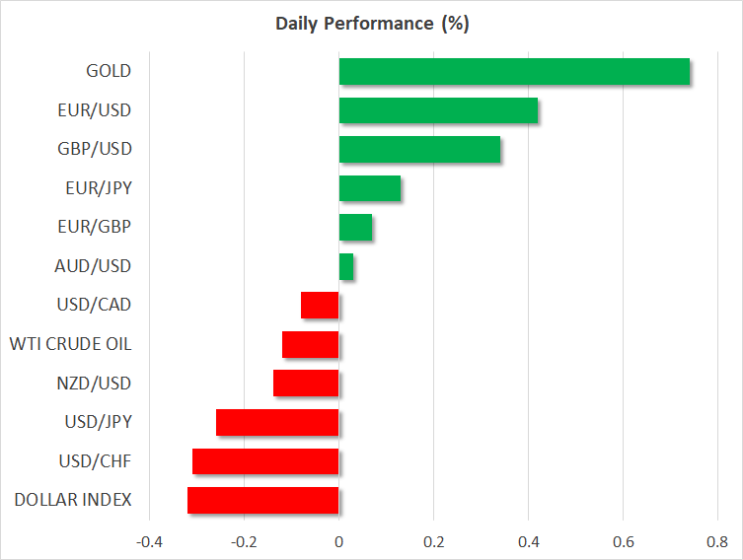This screenshot has width=743, height=560.
Task: Click the green GOLD bar
Action: (514, 72)
